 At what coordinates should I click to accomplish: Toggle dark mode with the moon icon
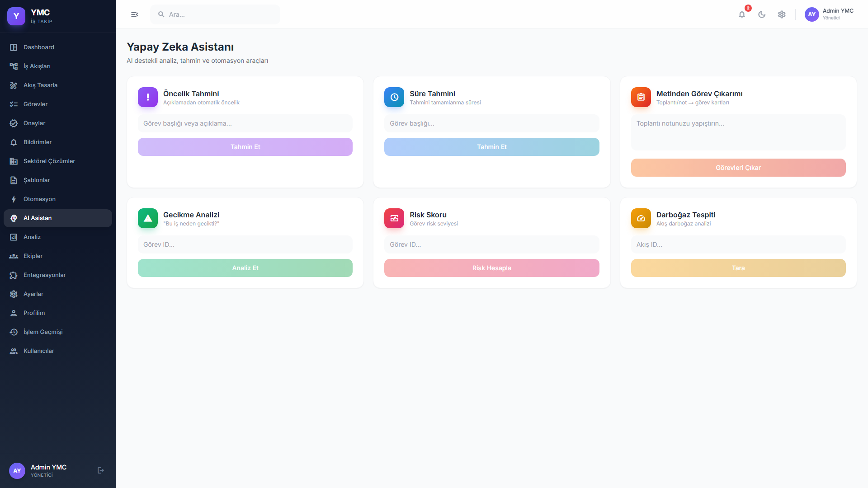pos(762,14)
